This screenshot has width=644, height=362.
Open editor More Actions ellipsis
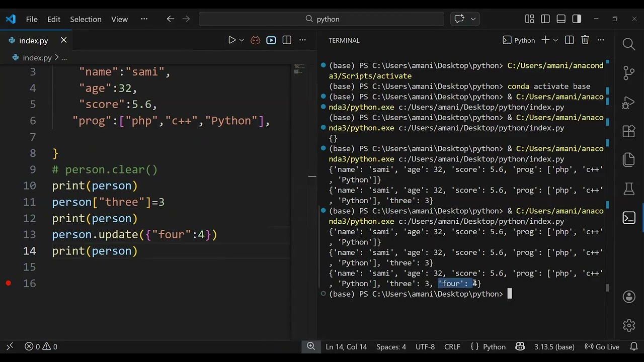click(302, 40)
